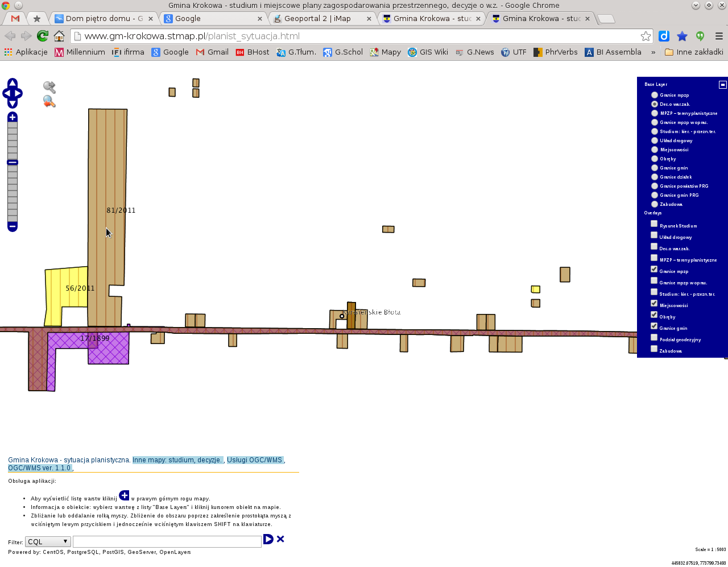728x567 pixels.
Task: Select base layer Studium: kier. - przezn.ter.
Action: pos(655,131)
